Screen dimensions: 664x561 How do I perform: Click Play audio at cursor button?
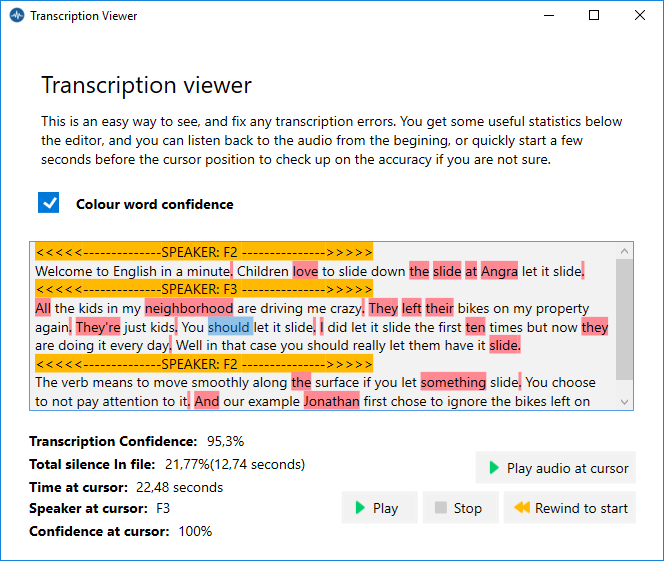click(556, 467)
